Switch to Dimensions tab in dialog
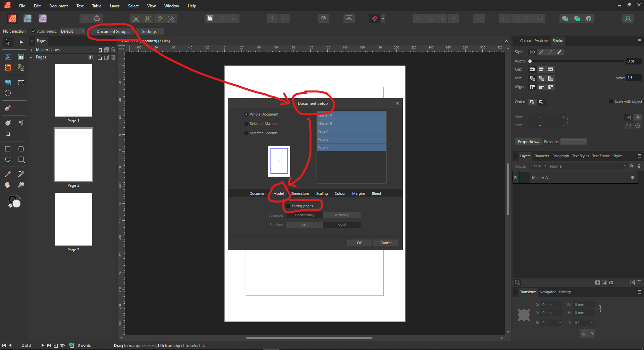This screenshot has height=350, width=644. pyautogui.click(x=300, y=193)
